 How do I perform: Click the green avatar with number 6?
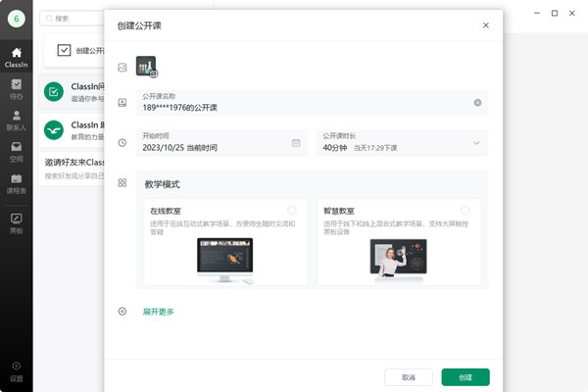(x=16, y=19)
